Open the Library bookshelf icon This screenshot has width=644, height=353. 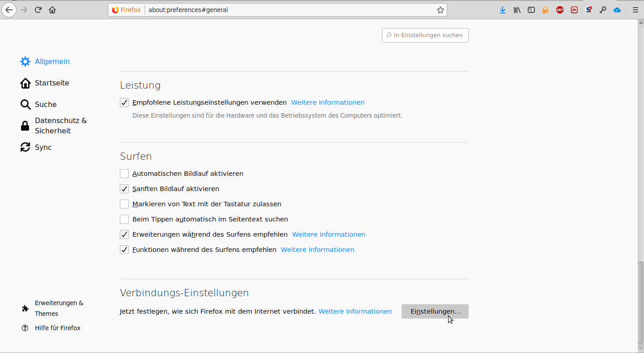coord(517,10)
